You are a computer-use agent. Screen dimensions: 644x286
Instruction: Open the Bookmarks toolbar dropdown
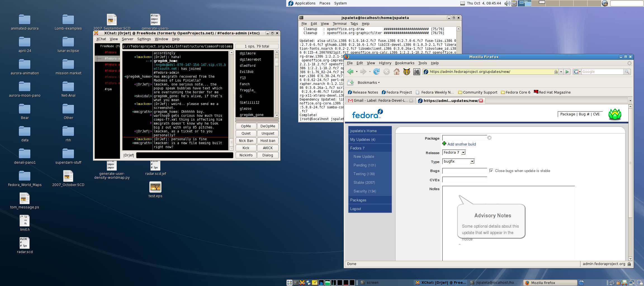coord(369,83)
